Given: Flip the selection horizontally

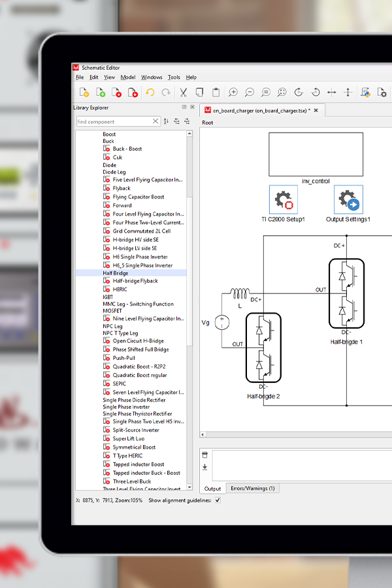Looking at the screenshot, I should pyautogui.click(x=332, y=92).
